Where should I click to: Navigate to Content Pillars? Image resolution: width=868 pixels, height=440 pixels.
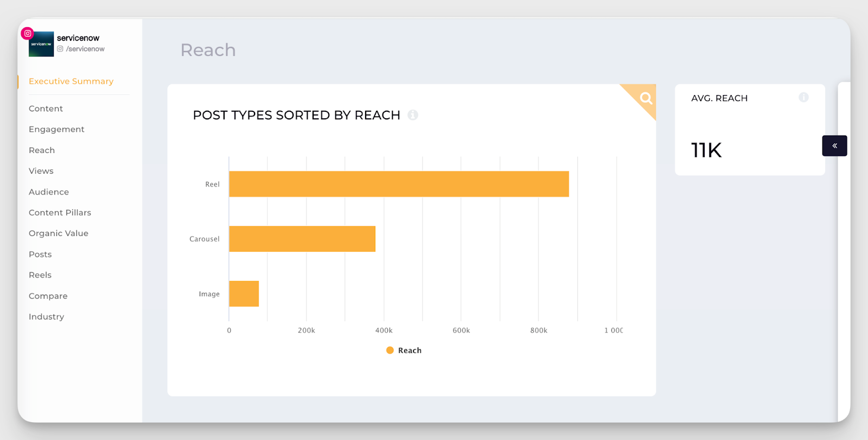60,213
